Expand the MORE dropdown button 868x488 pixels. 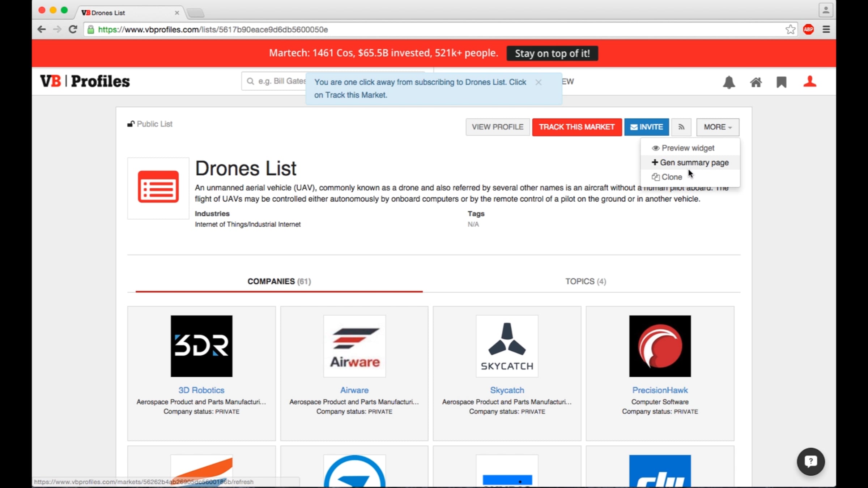click(x=718, y=127)
